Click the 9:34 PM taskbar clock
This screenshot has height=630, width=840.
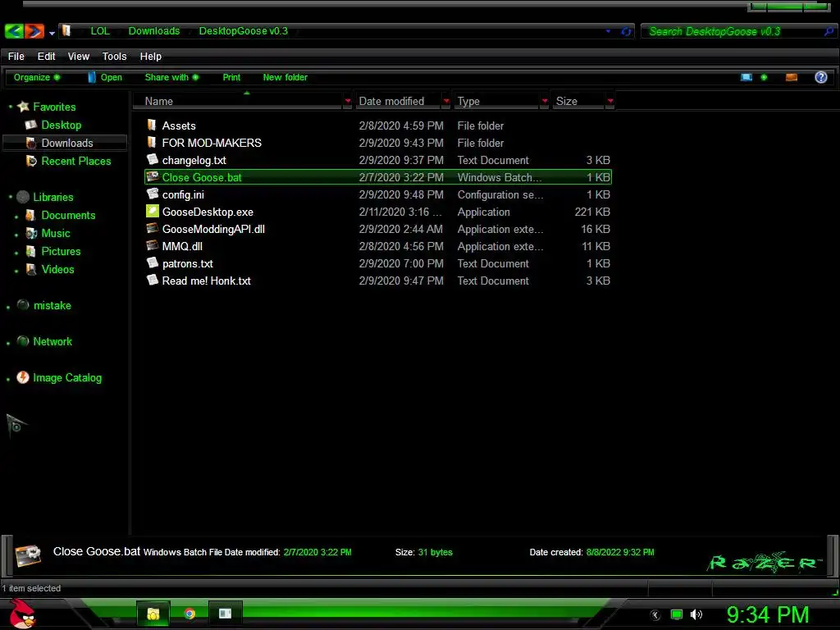tap(768, 614)
